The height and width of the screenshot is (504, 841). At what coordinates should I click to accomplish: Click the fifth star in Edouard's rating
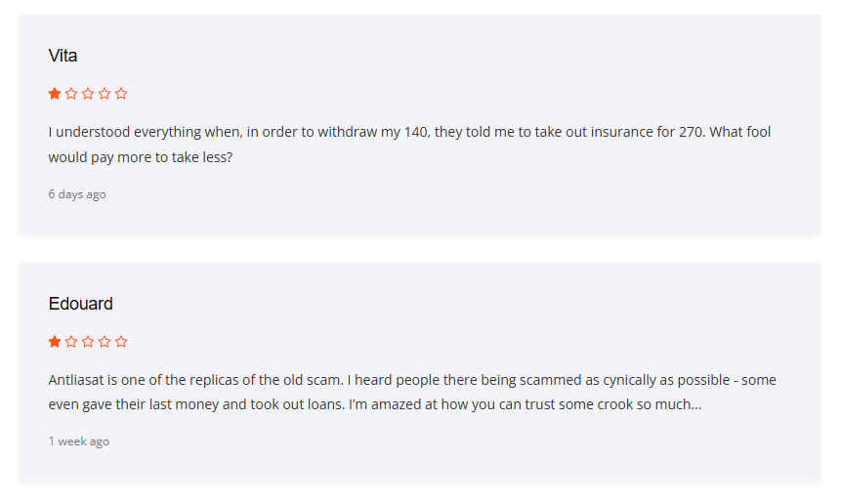pyautogui.click(x=121, y=342)
